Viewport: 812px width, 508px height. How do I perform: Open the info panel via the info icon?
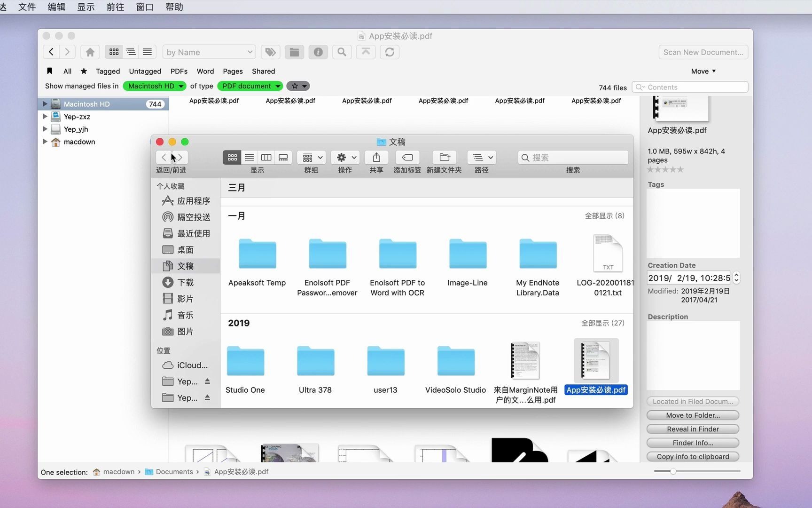coord(318,52)
